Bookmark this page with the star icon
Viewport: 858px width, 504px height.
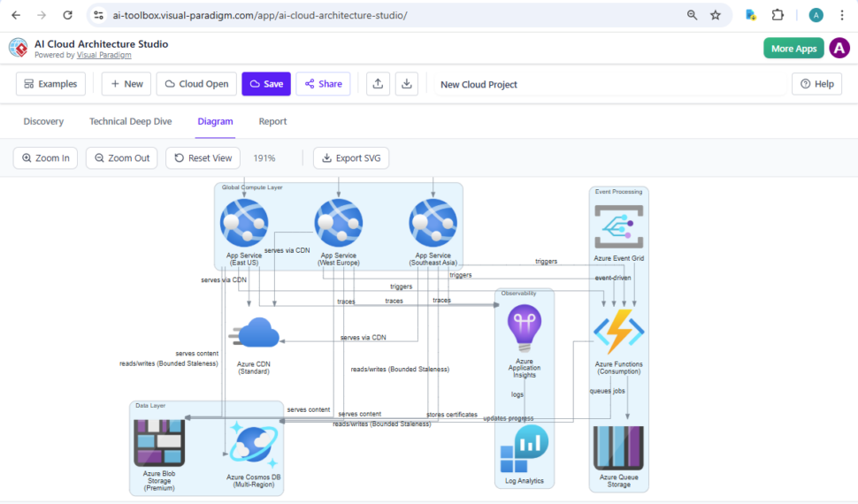(716, 15)
